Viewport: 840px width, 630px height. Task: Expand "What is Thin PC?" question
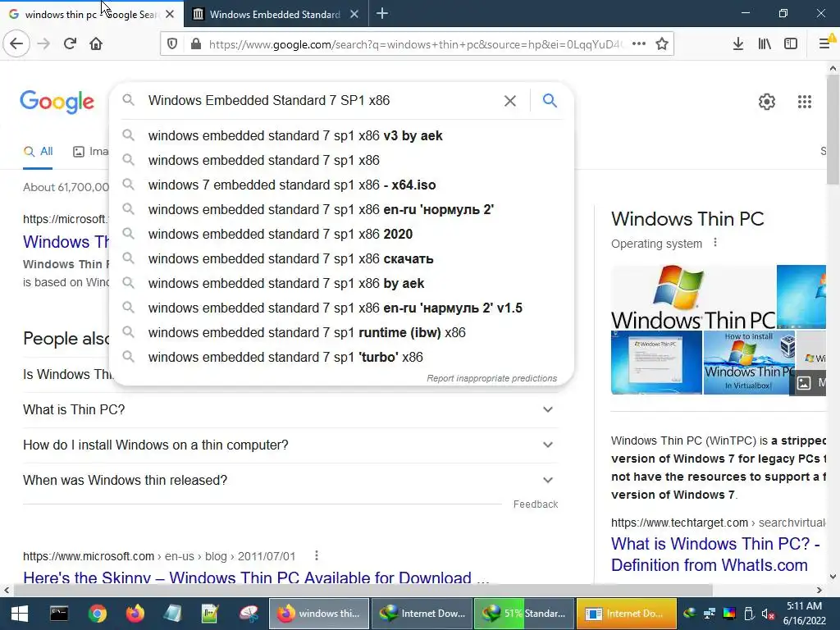(x=290, y=410)
